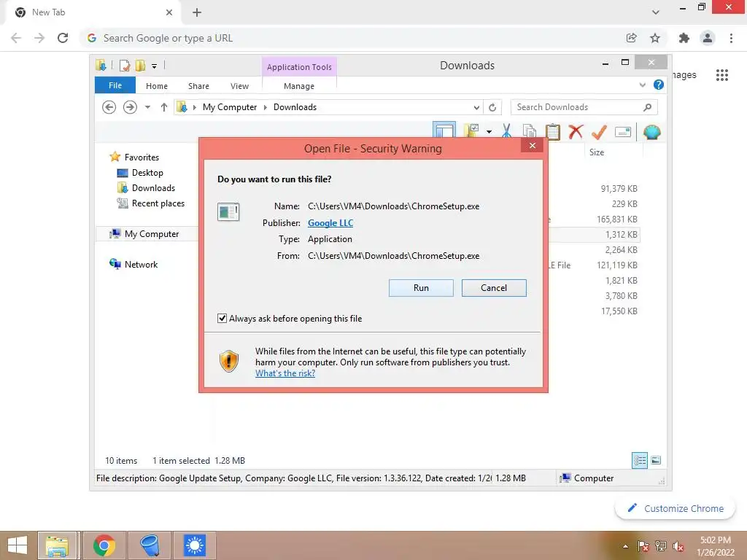Open the address bar history dropdown
747x560 pixels.
[x=476, y=107]
